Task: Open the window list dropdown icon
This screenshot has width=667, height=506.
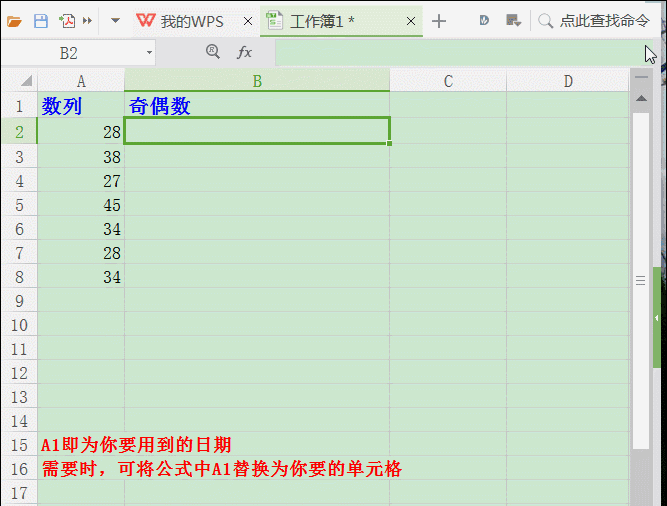Action: pyautogui.click(x=513, y=20)
